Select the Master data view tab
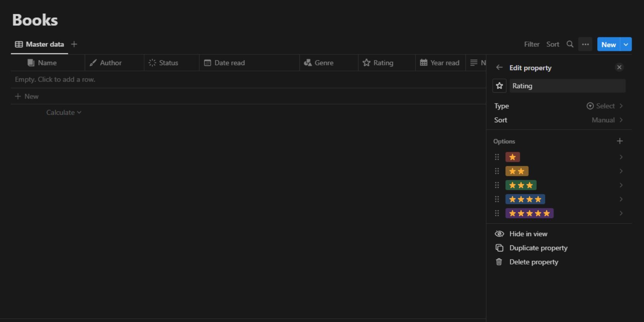The image size is (644, 322). tap(39, 44)
